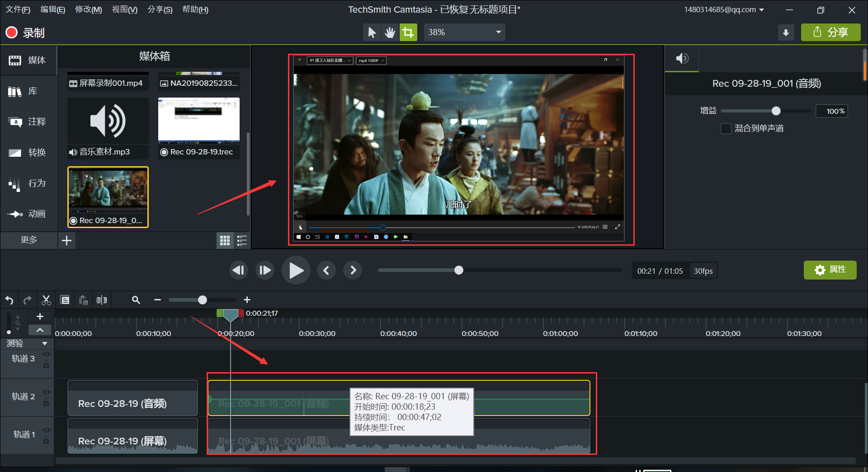Click the large Play button
868x472 pixels.
[296, 270]
